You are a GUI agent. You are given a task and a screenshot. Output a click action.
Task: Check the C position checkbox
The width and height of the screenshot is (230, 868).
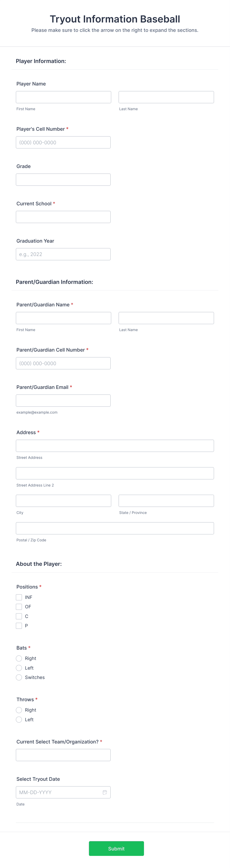coord(19,616)
